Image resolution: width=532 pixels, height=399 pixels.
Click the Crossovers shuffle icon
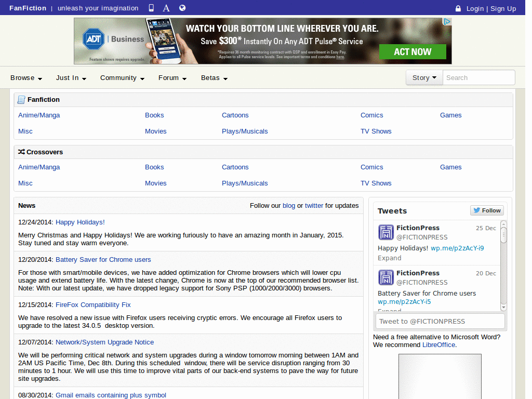pyautogui.click(x=21, y=152)
